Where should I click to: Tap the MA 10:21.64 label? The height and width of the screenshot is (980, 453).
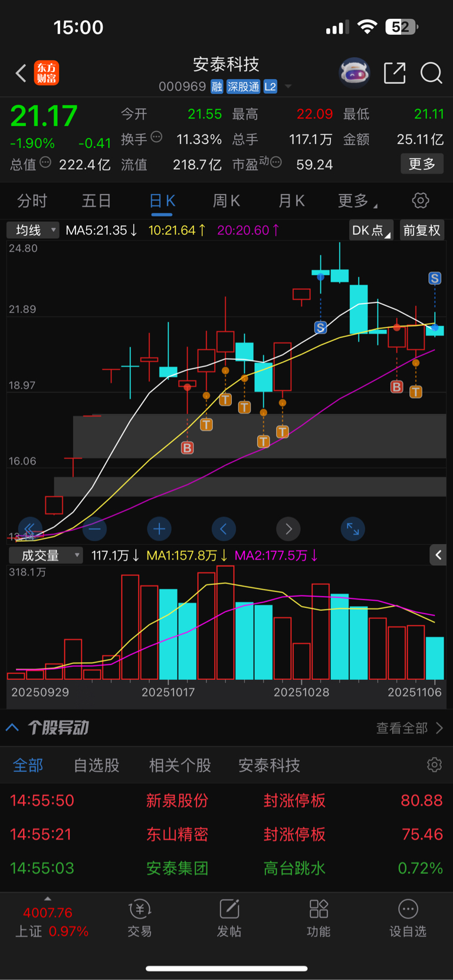[178, 230]
